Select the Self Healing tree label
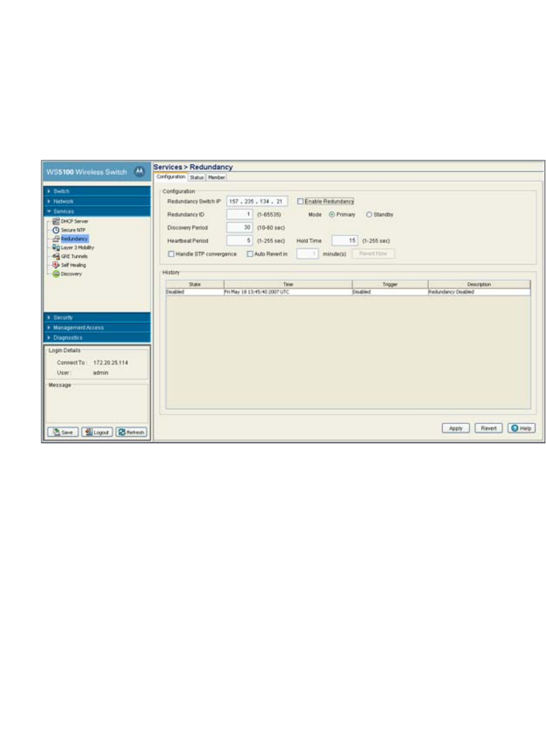 73,265
